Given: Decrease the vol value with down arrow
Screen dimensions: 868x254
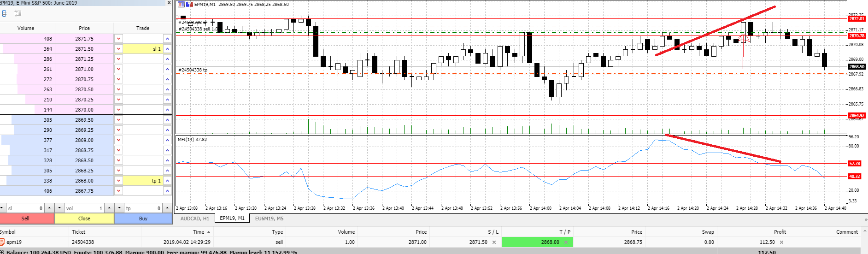Looking at the screenshot, I should pyautogui.click(x=59, y=208).
